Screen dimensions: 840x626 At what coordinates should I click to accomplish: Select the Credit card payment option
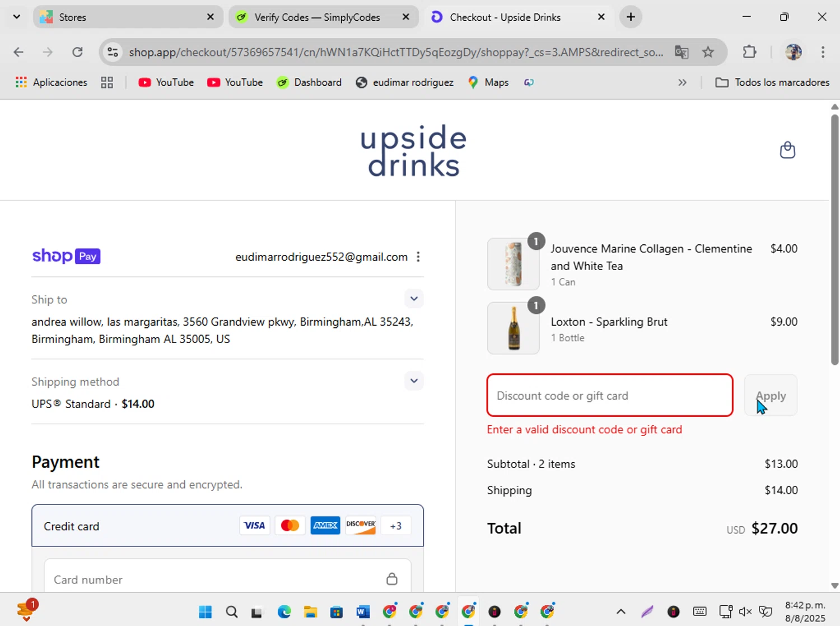point(227,526)
